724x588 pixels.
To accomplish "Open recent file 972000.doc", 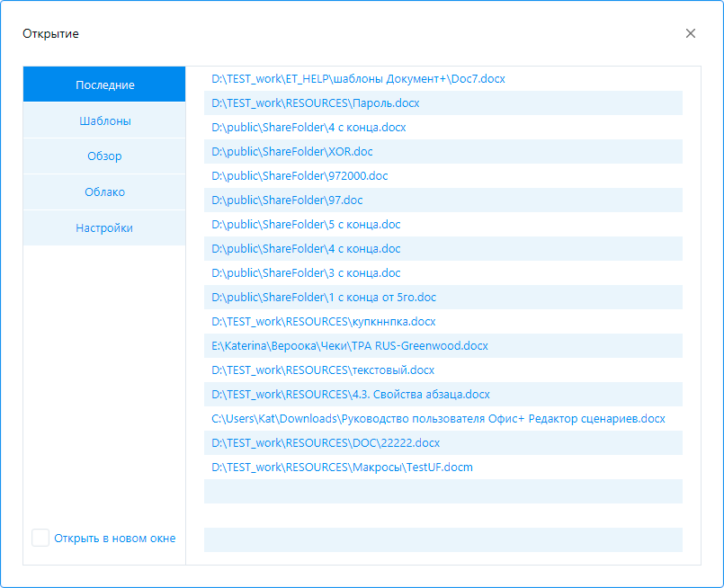I will tap(299, 176).
